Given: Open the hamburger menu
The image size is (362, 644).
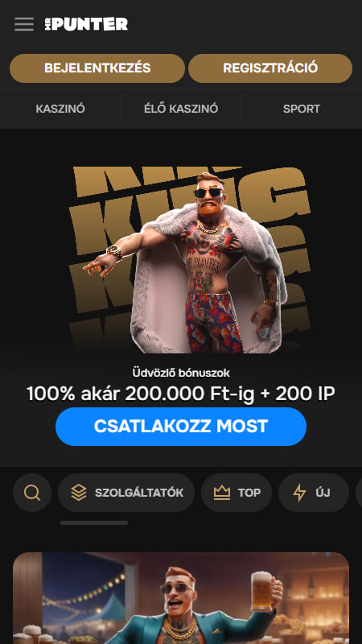Looking at the screenshot, I should (x=24, y=24).
